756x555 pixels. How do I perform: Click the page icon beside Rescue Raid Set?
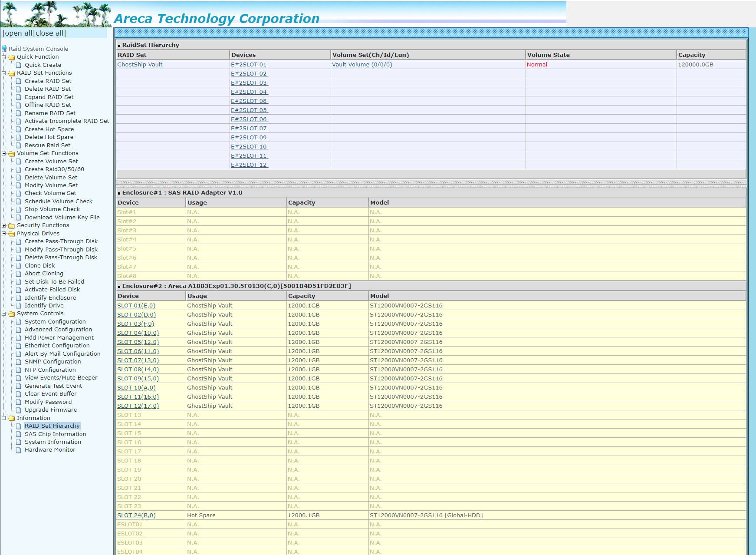click(x=19, y=145)
